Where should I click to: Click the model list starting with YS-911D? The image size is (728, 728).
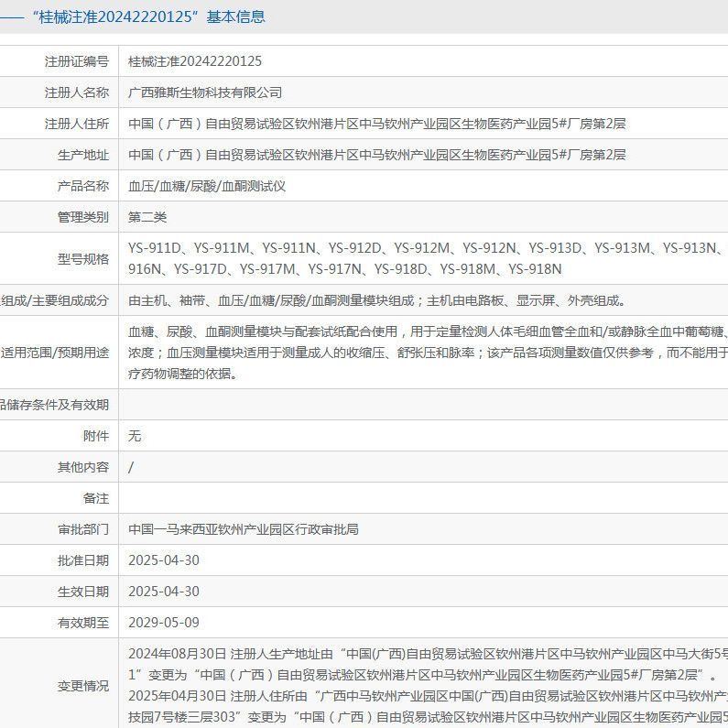tap(428, 248)
